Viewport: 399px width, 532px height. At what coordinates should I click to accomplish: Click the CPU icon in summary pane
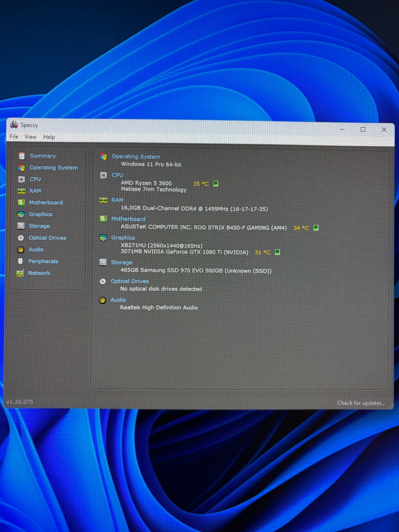(x=103, y=175)
